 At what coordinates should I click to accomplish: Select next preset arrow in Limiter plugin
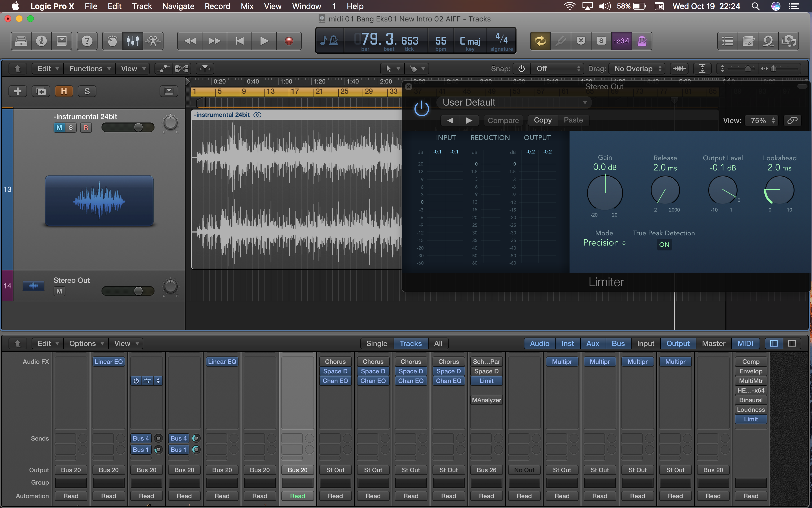(469, 120)
